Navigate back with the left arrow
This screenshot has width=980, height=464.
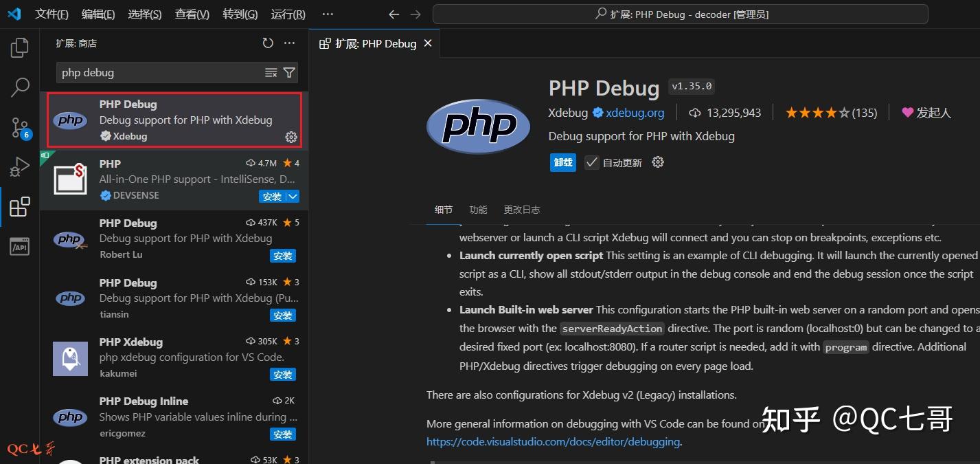[x=394, y=14]
